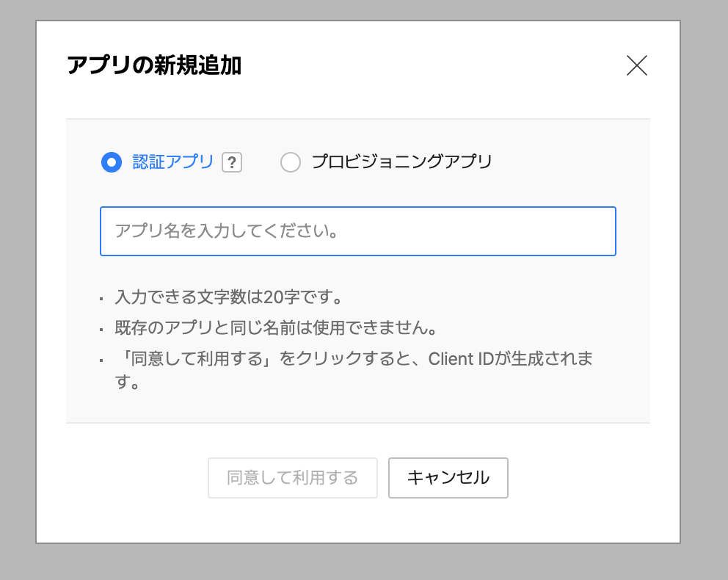The width and height of the screenshot is (728, 580).
Task: Open the 認証アプリ explanation tooltip icon
Action: [x=232, y=162]
